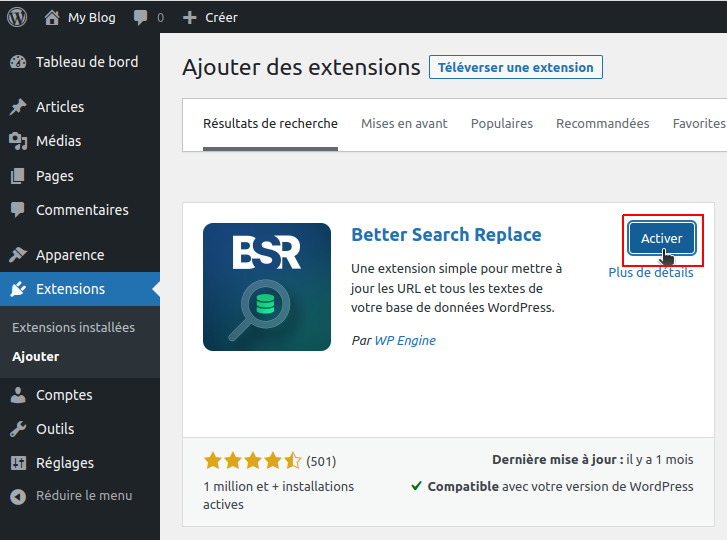Image resolution: width=727 pixels, height=540 pixels.
Task: Click Téléverser une extension button
Action: (516, 68)
